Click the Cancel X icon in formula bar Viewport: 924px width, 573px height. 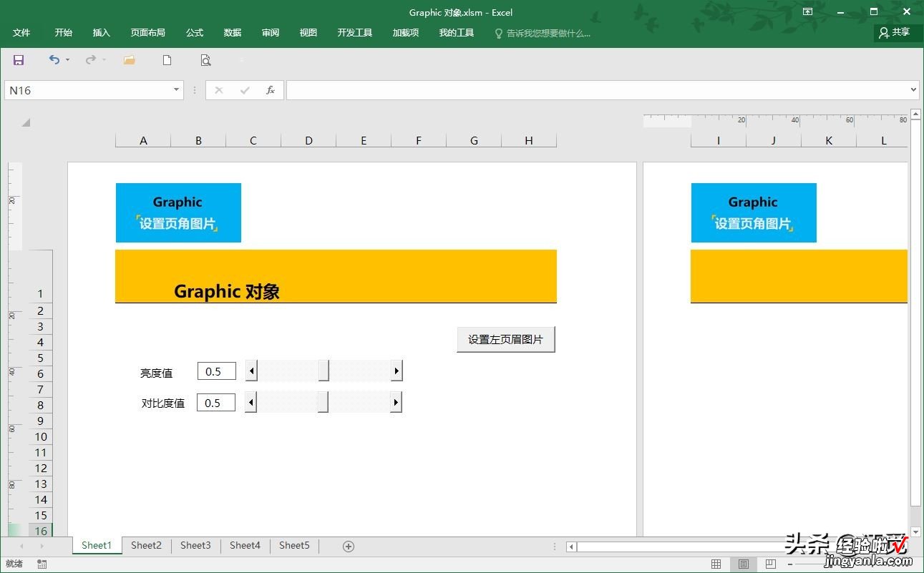click(x=218, y=90)
